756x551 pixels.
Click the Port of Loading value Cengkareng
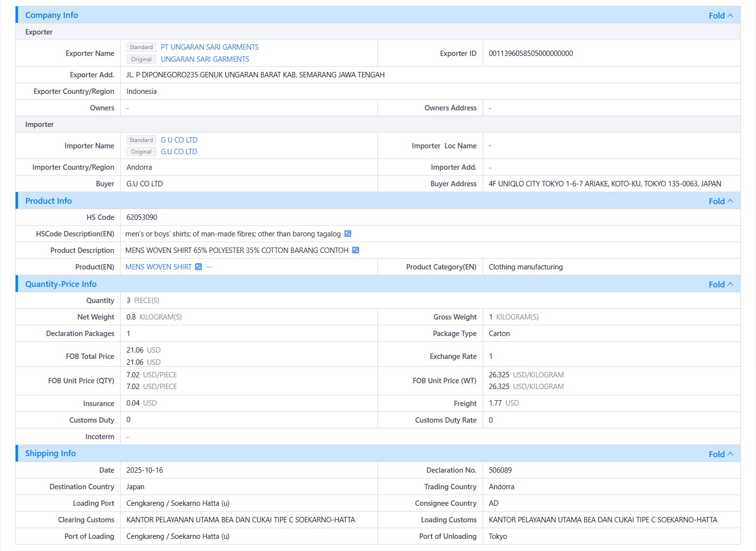(178, 536)
